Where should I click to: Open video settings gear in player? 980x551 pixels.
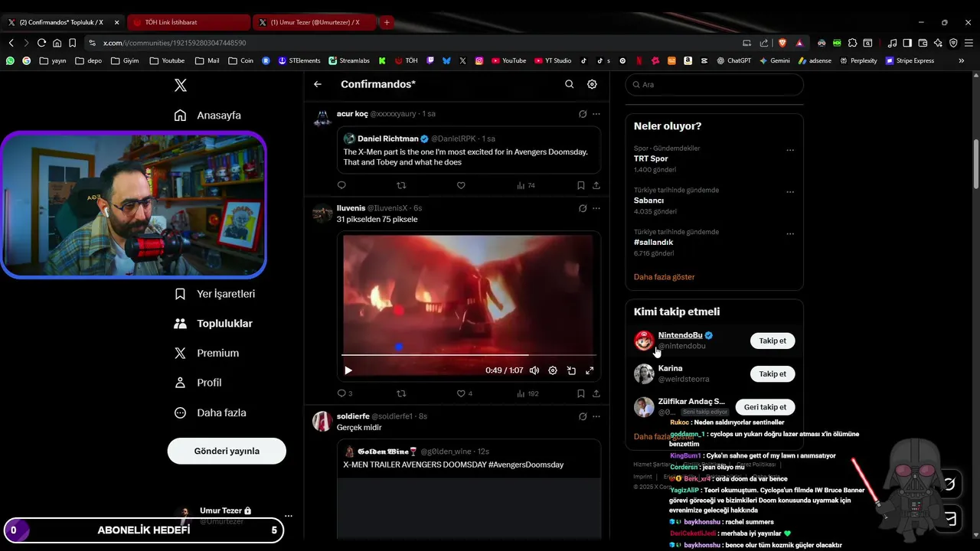pos(553,370)
